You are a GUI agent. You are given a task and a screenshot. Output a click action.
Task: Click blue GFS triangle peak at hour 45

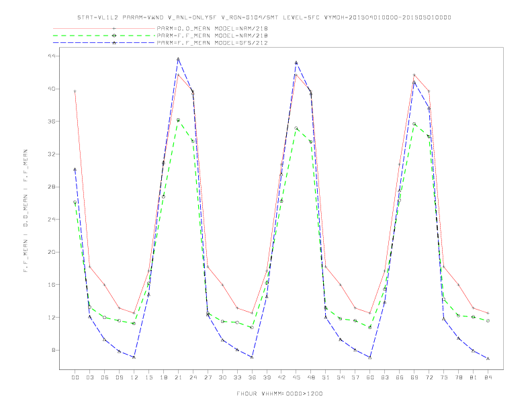tap(296, 62)
